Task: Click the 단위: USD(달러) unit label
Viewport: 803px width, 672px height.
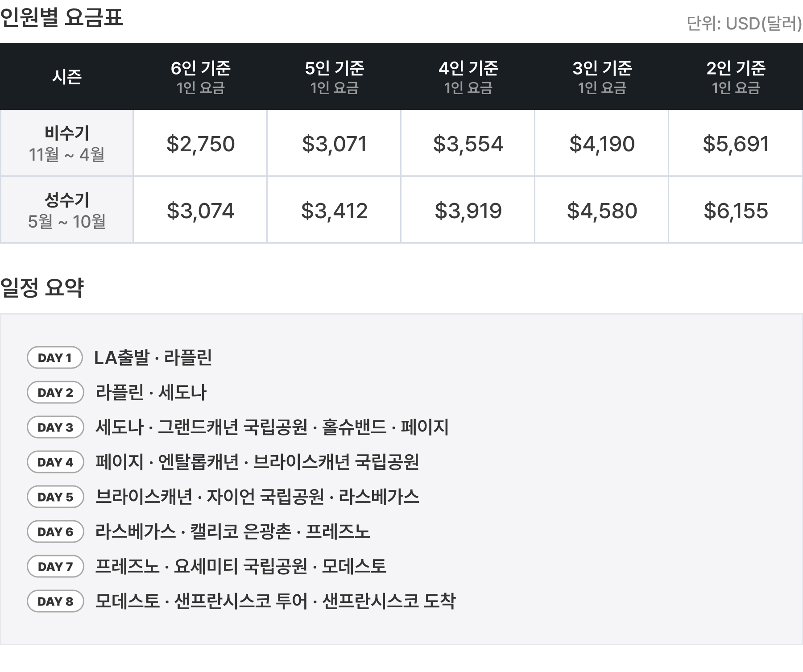Action: (x=744, y=23)
